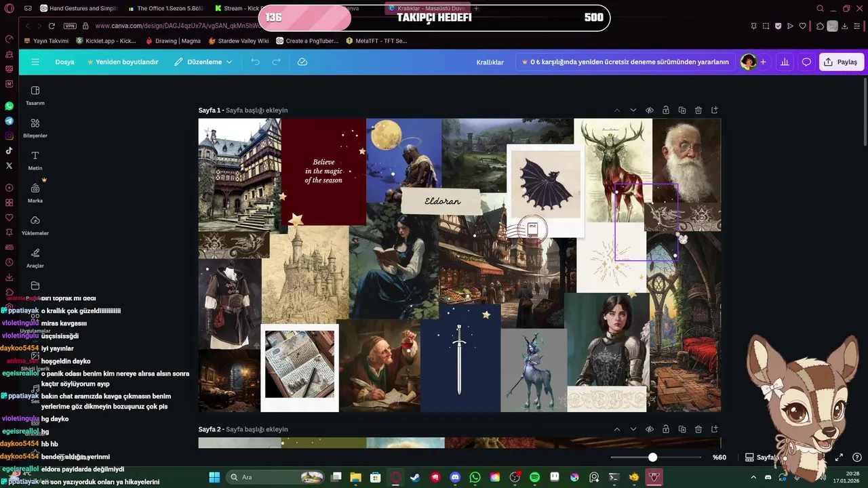Open the Yayın Takvimi bookmark
868x488 pixels.
[46, 41]
